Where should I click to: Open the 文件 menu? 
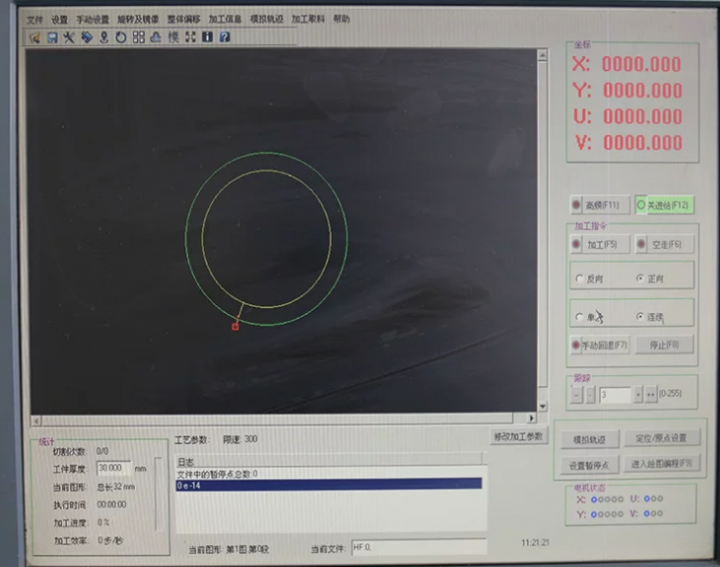(36, 19)
